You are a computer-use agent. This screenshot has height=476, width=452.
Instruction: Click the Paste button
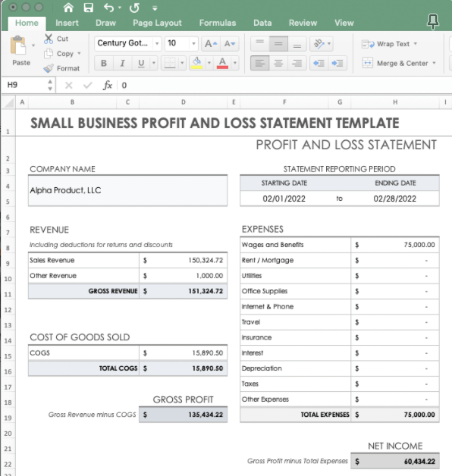(20, 51)
